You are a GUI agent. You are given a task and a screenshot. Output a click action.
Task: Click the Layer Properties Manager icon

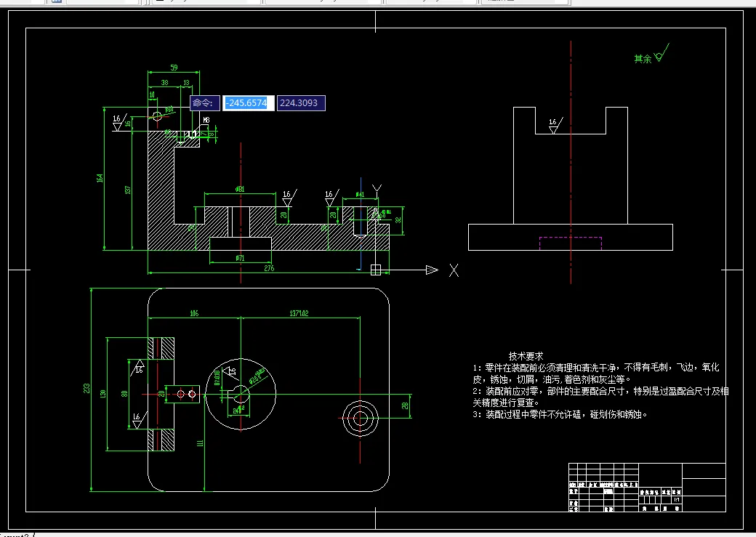click(x=55, y=2)
